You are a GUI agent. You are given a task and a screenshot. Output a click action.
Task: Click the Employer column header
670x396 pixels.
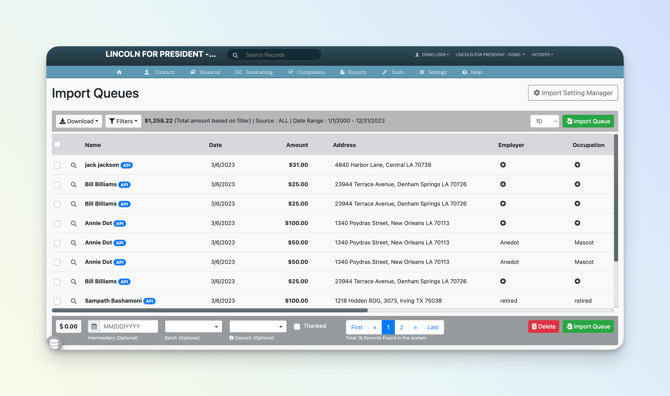pyautogui.click(x=511, y=145)
